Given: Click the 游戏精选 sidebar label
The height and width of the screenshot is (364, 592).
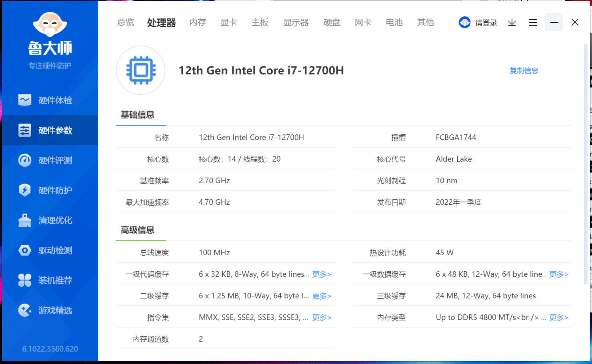Looking at the screenshot, I should [x=55, y=310].
